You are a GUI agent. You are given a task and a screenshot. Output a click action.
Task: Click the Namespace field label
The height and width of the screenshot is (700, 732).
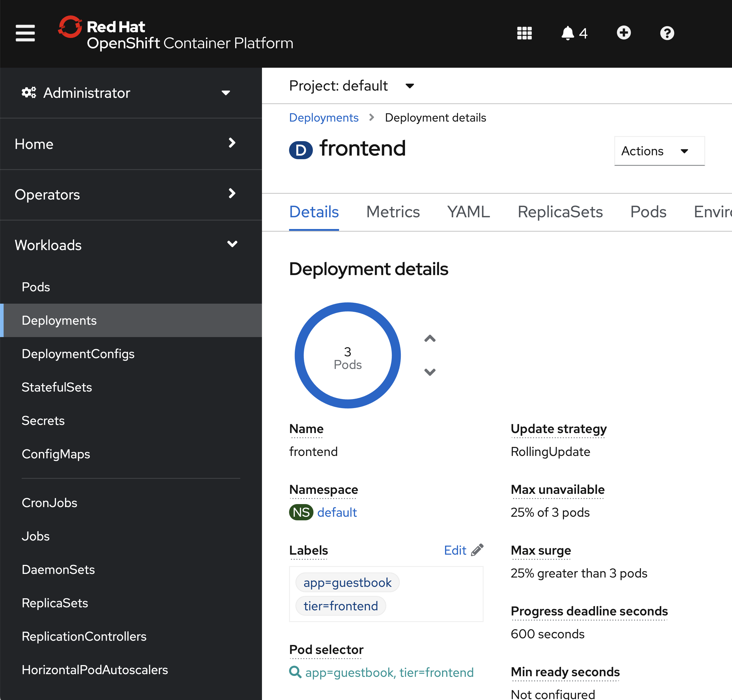tap(324, 490)
